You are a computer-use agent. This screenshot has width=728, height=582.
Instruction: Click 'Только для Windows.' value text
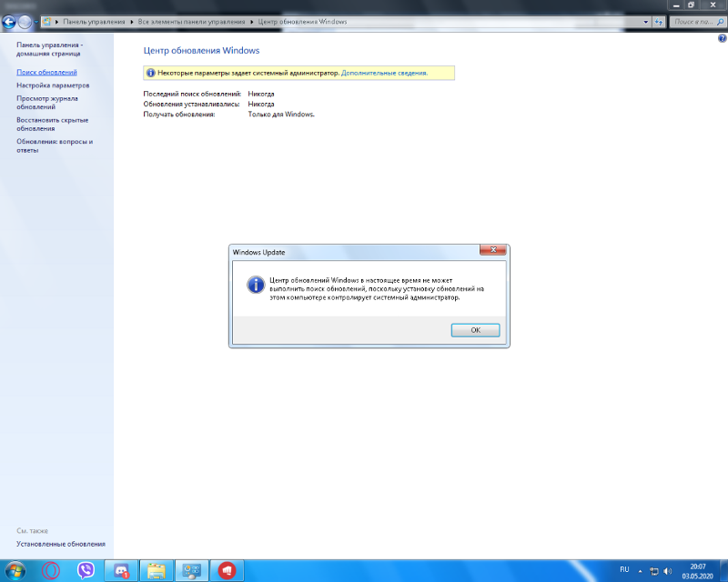281,115
